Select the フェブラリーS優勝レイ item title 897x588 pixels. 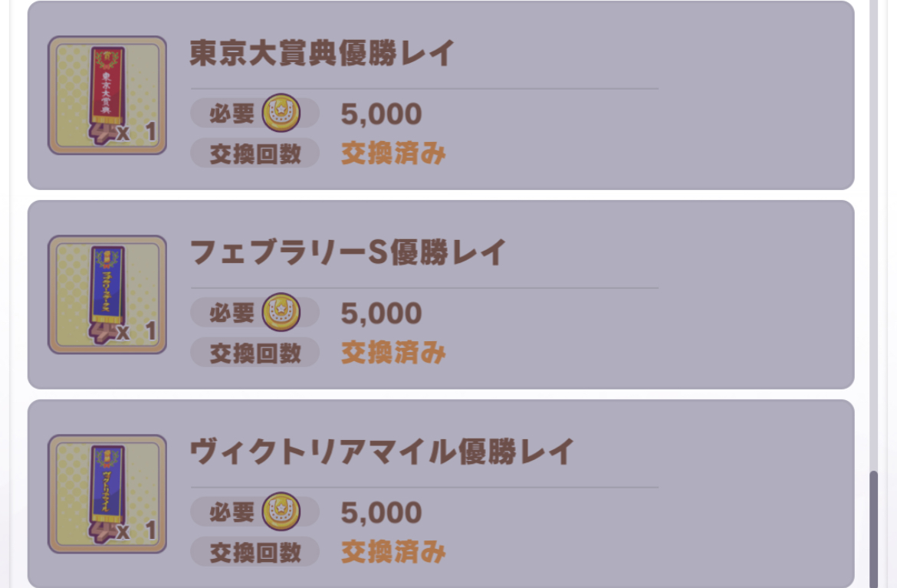click(x=348, y=252)
